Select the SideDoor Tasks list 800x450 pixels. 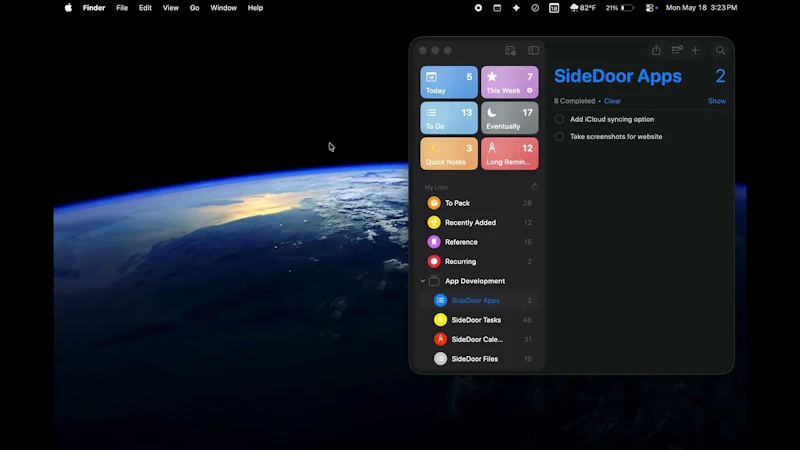click(x=479, y=320)
